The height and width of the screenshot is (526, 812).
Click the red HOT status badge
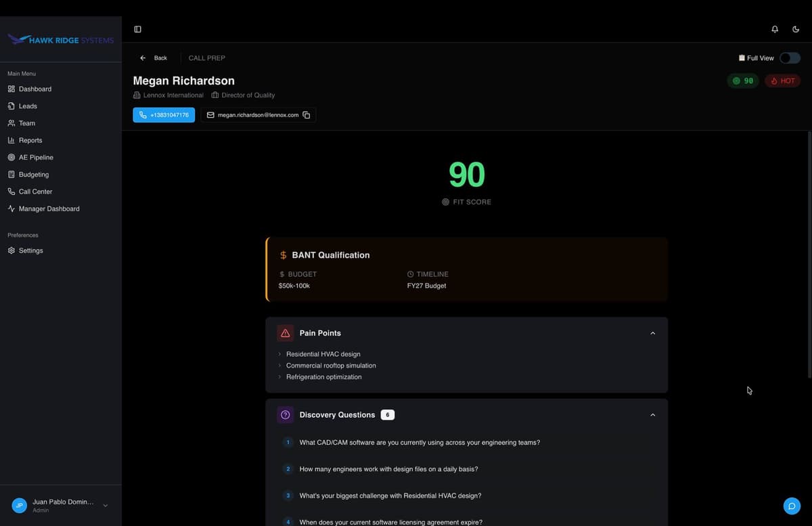tap(782, 81)
